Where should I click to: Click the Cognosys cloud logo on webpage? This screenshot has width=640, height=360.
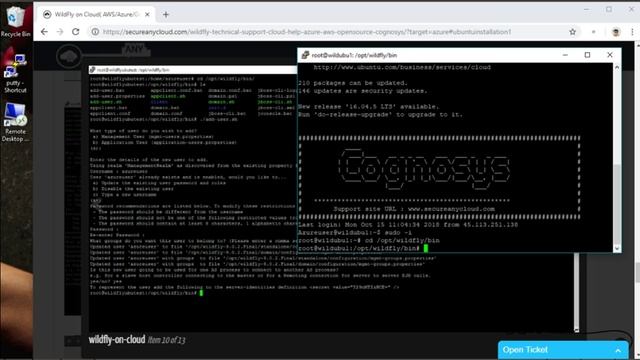69,56
